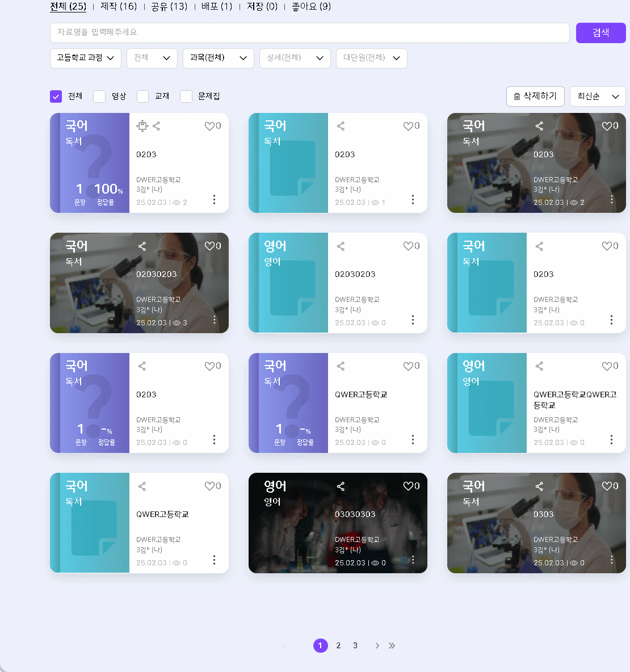
Task: Switch to the 제작 (16) tab
Action: (119, 7)
